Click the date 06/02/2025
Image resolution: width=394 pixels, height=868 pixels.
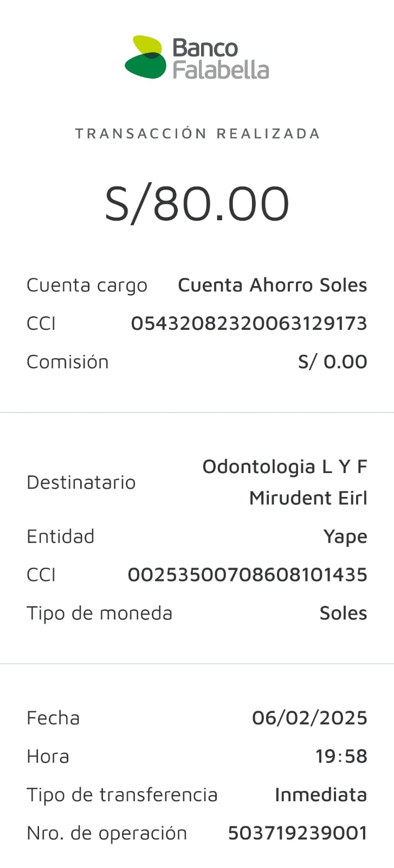coord(309,718)
